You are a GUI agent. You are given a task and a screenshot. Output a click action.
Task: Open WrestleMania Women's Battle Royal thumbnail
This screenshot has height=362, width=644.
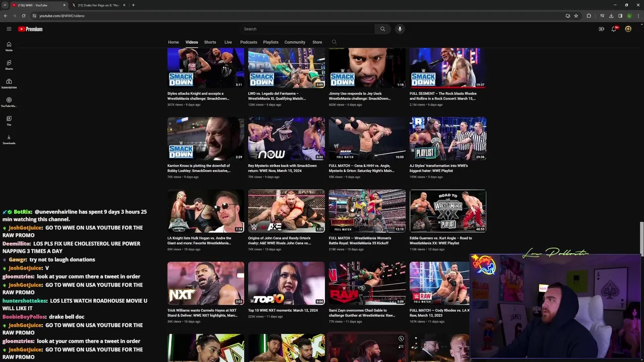(367, 211)
